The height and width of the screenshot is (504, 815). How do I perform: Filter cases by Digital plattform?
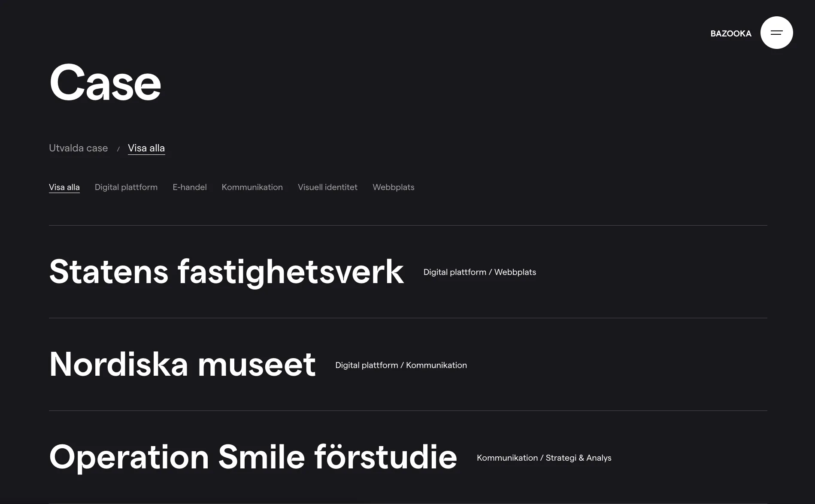[x=126, y=187]
